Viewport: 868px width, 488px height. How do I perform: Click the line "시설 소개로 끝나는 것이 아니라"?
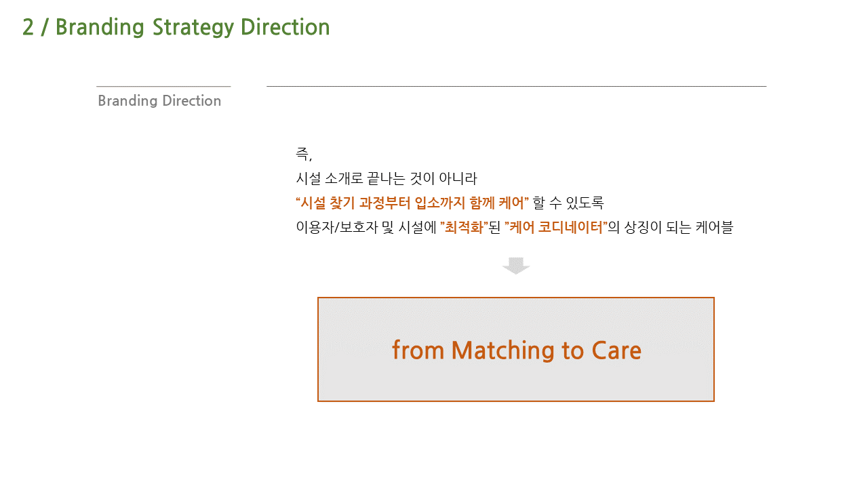click(387, 179)
